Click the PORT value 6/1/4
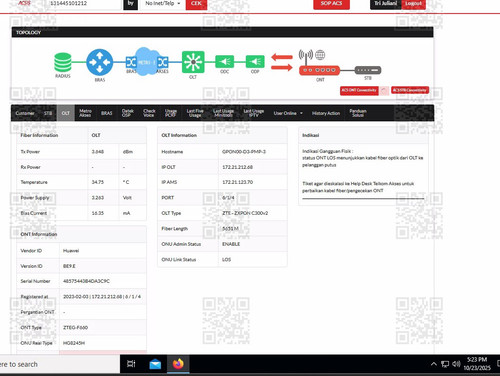This screenshot has height=376, width=500. (228, 198)
